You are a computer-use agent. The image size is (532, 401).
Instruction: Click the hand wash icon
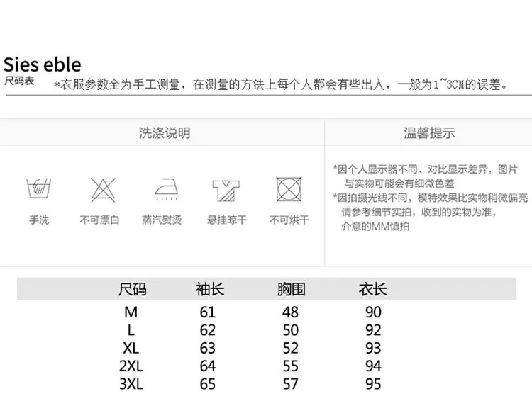[39, 188]
